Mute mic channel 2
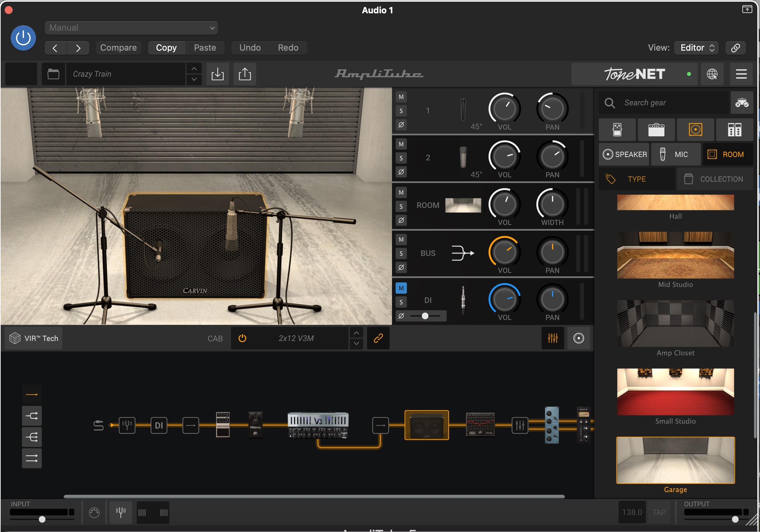760x532 pixels. click(401, 144)
